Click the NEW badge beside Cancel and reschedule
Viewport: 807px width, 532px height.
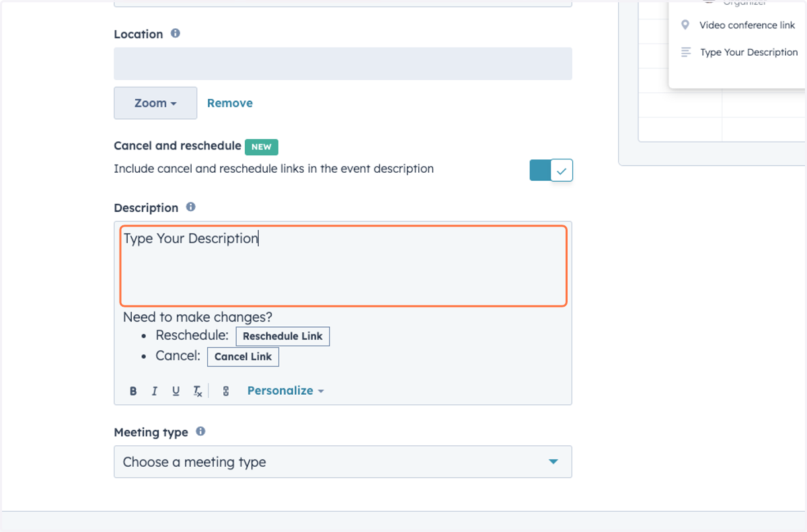click(x=262, y=147)
